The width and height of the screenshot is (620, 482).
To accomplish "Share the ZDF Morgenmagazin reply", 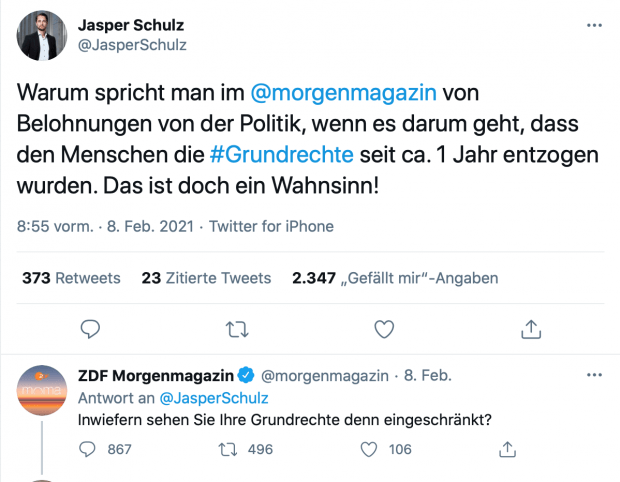I will pyautogui.click(x=508, y=449).
